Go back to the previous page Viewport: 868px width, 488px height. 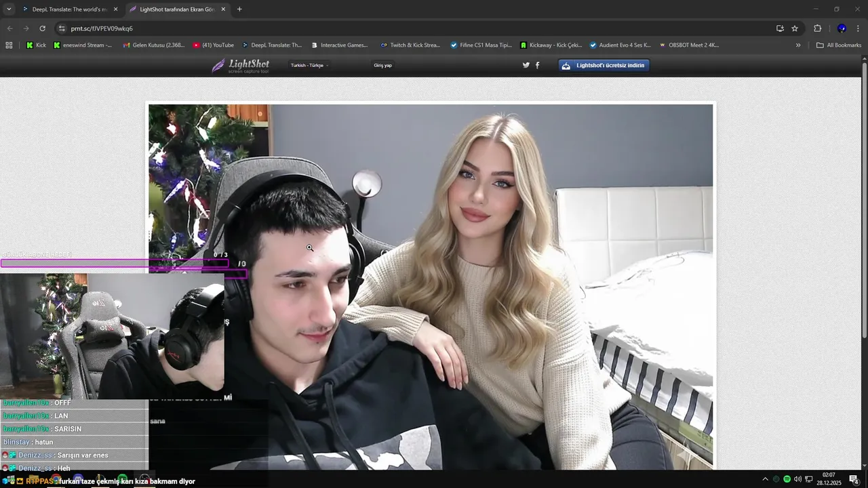(9, 28)
